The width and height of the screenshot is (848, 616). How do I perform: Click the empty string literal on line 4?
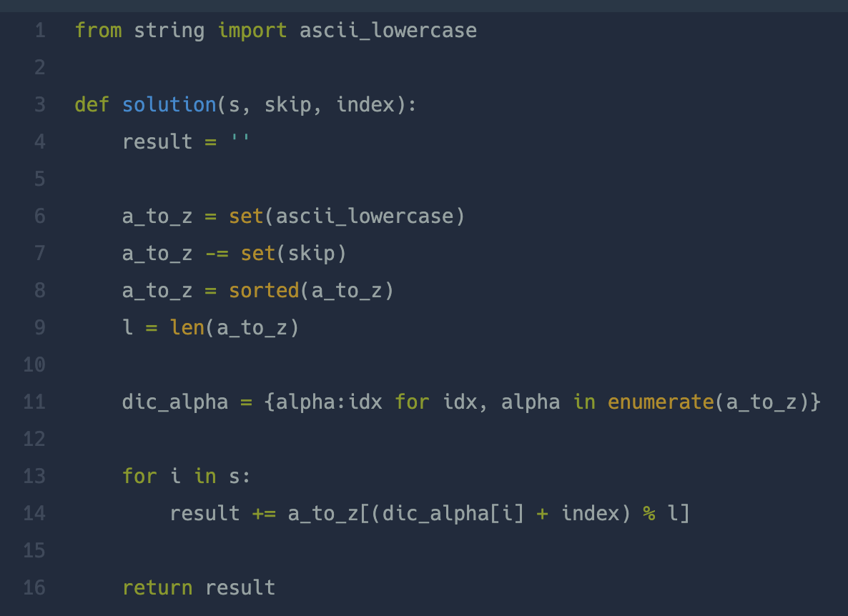(240, 142)
